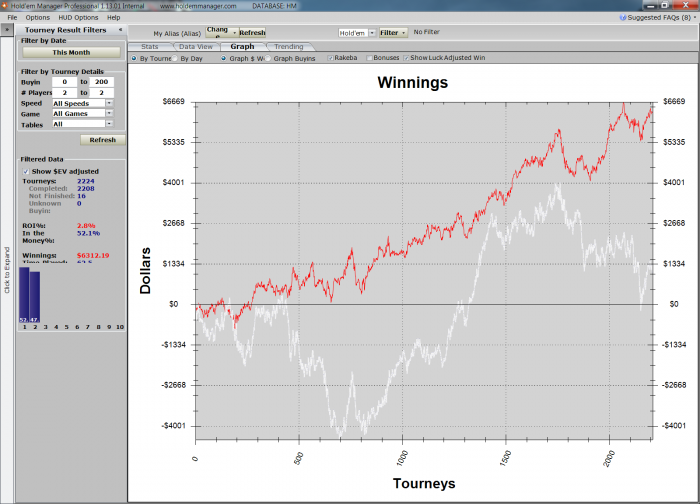The image size is (700, 504).
Task: Select Graph Buyins radio button
Action: tap(268, 58)
